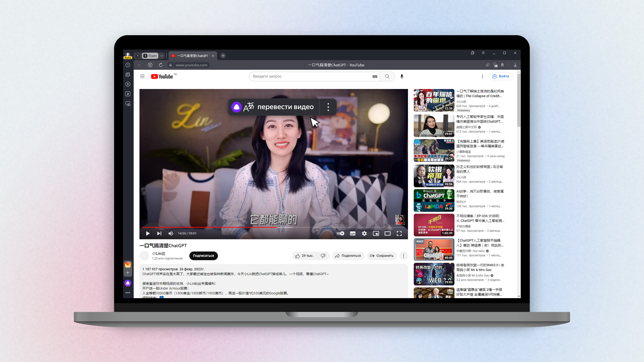
Task: Click the Alice assistant icon in sidebar
Action: [128, 283]
